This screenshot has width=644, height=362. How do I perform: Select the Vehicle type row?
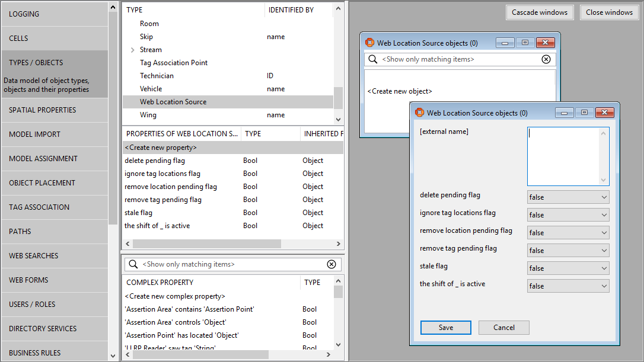pyautogui.click(x=228, y=89)
